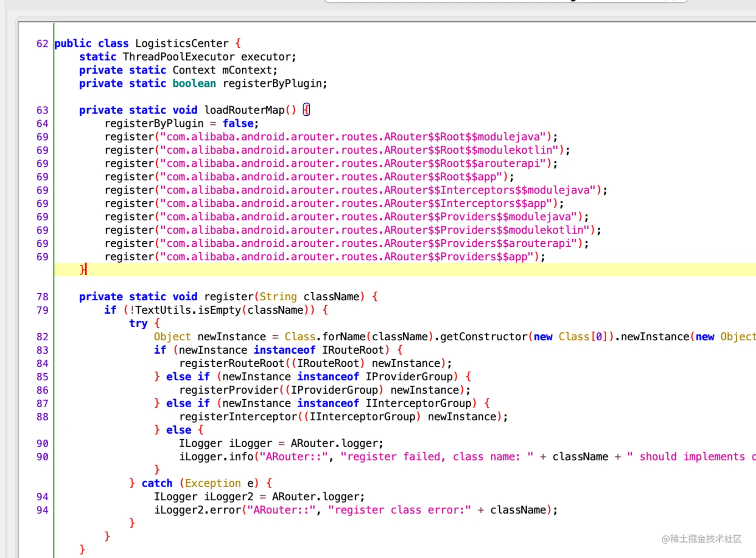Select the ARouter$$Interceptors$$app register line
Screen dimensions: 756x558
click(x=334, y=203)
